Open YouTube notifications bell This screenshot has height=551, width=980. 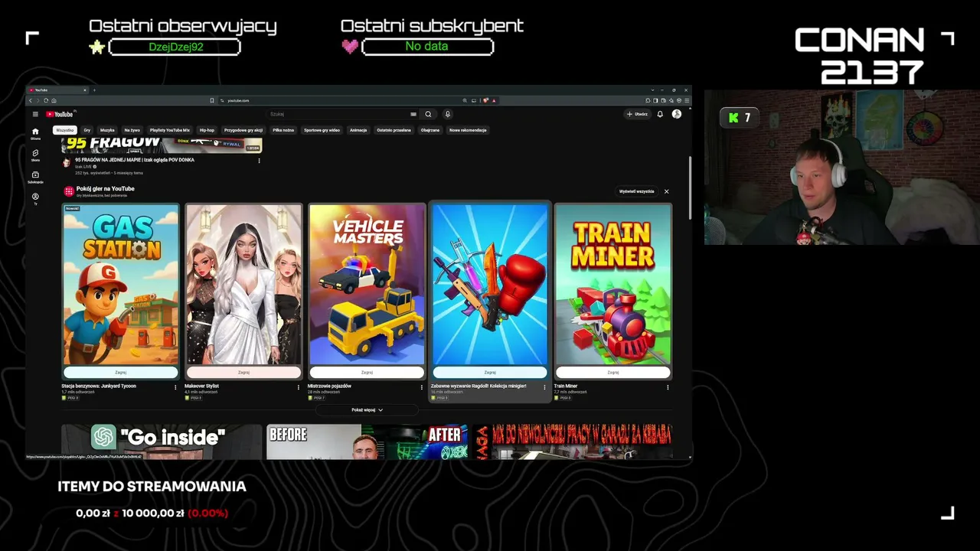tap(660, 114)
